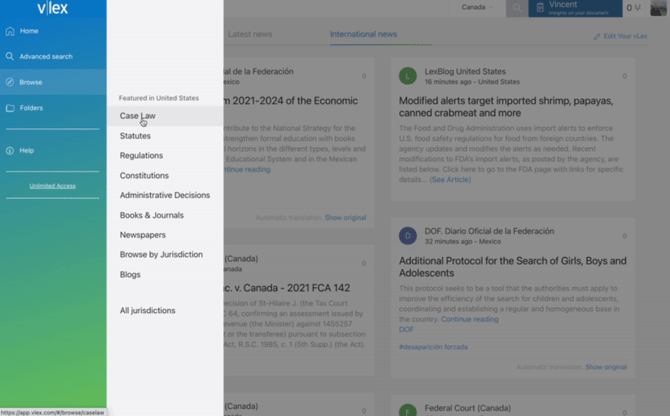Viewport: 670px width, 416px height.
Task: Click the vLex logo
Action: [x=53, y=8]
